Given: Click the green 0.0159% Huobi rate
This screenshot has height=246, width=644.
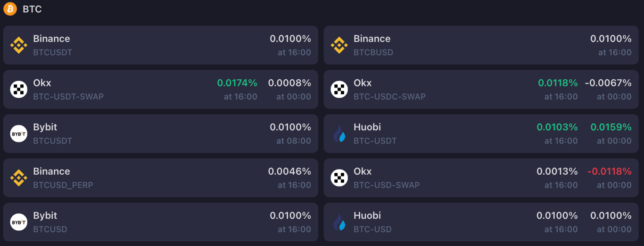Looking at the screenshot, I should tap(611, 127).
